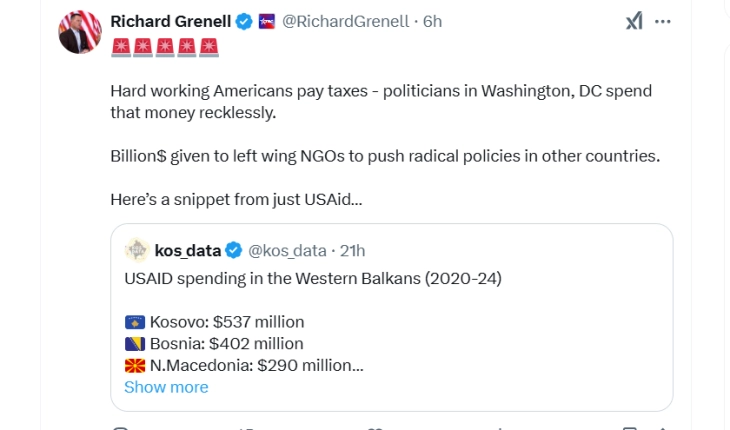Open the three-dot More menu
The width and height of the screenshot is (730, 430).
tap(662, 21)
